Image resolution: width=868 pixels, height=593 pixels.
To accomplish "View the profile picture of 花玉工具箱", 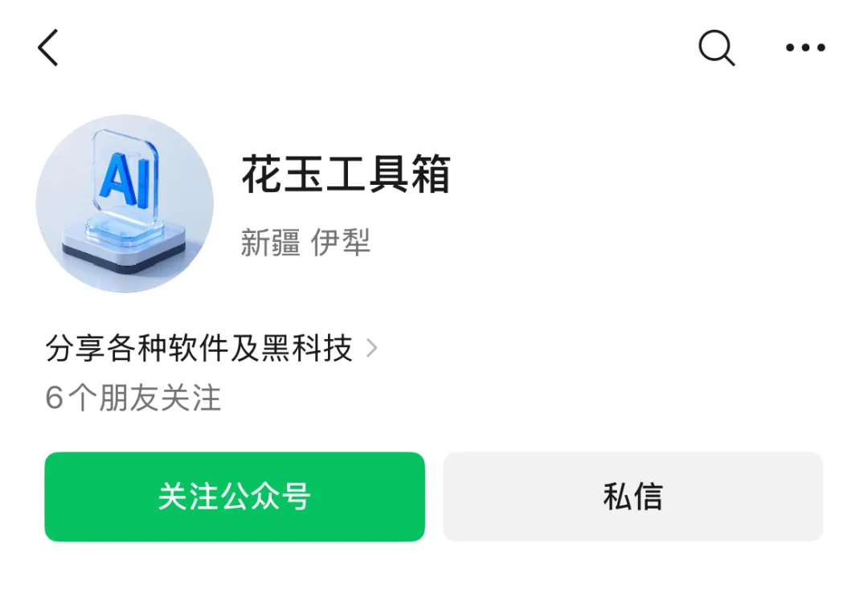I will point(125,203).
